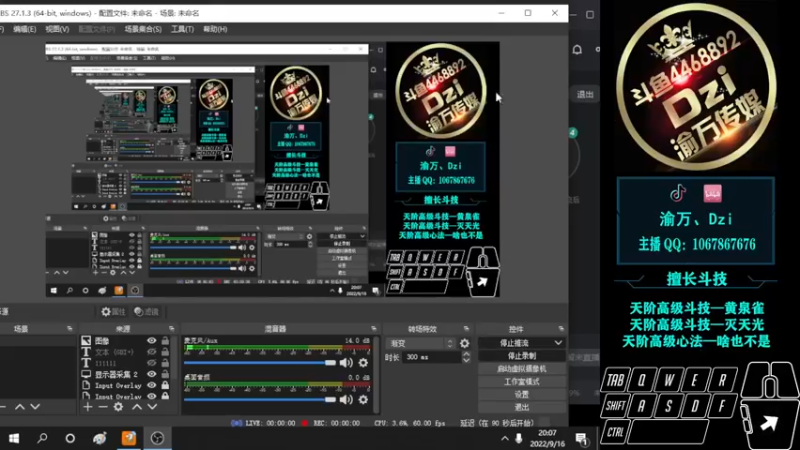The width and height of the screenshot is (800, 450).
Task: Open 设置 in the controls panel
Action: point(521,394)
